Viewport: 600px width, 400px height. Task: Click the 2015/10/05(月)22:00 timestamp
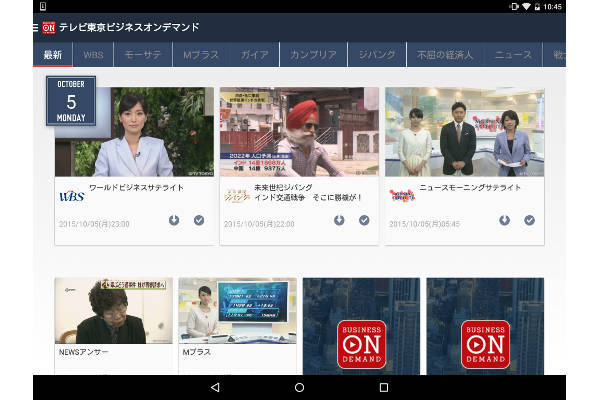point(259,224)
